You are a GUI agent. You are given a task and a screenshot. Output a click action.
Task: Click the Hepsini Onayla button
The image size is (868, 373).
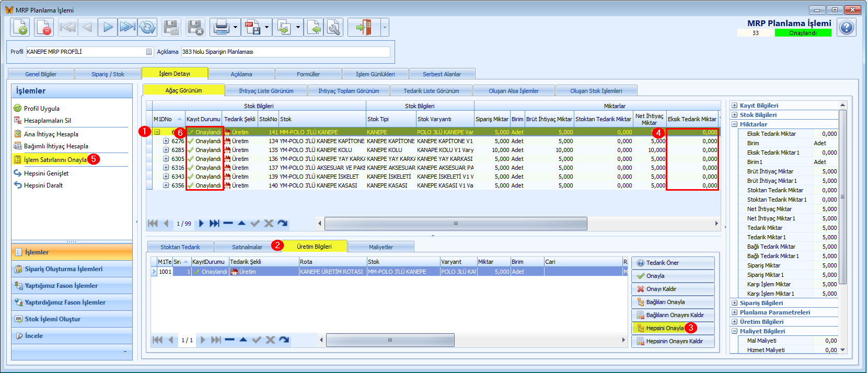click(x=673, y=328)
